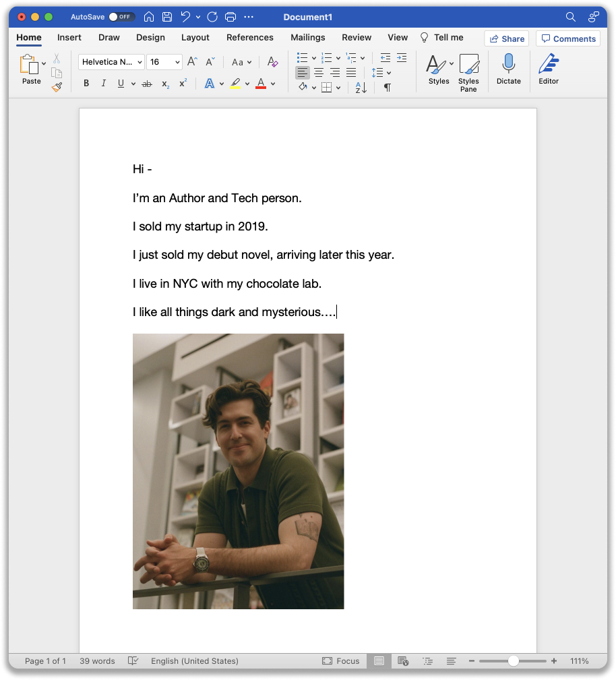Click the Share button
The height and width of the screenshot is (680, 616).
coord(506,38)
